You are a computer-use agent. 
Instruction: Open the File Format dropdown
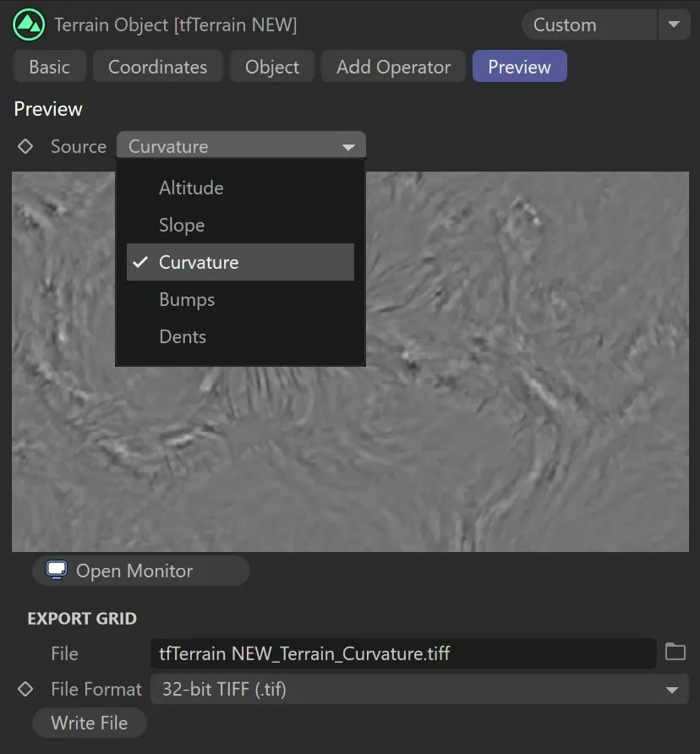pos(414,689)
